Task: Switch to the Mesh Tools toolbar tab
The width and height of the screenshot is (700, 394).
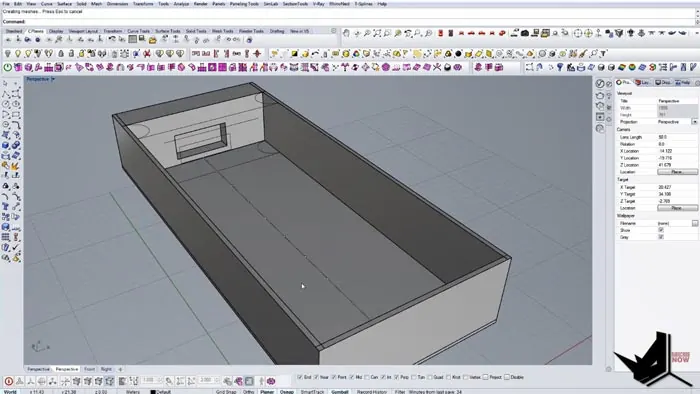Action: pyautogui.click(x=222, y=31)
